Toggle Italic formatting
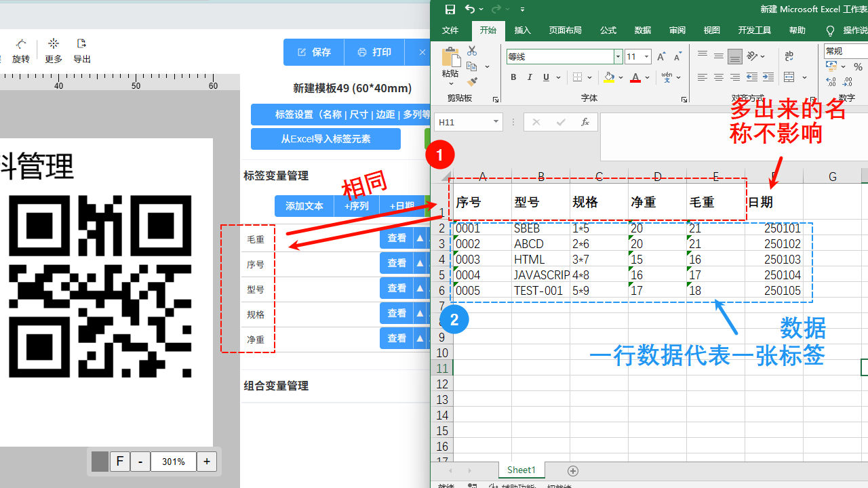 (x=530, y=77)
